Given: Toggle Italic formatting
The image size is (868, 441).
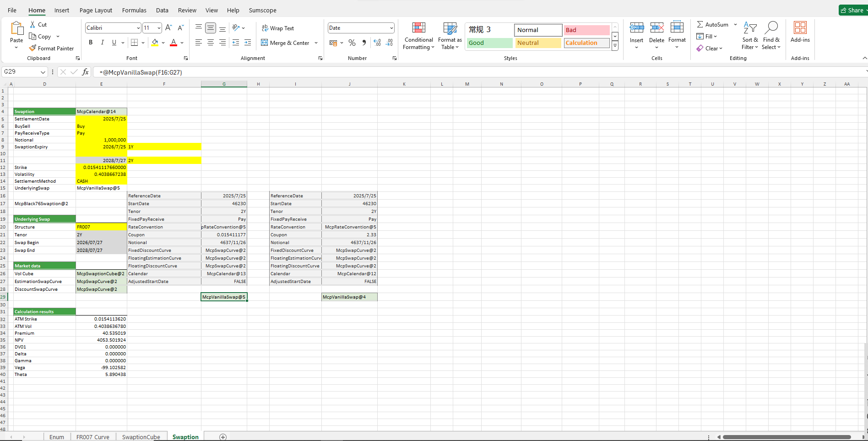Looking at the screenshot, I should 103,43.
